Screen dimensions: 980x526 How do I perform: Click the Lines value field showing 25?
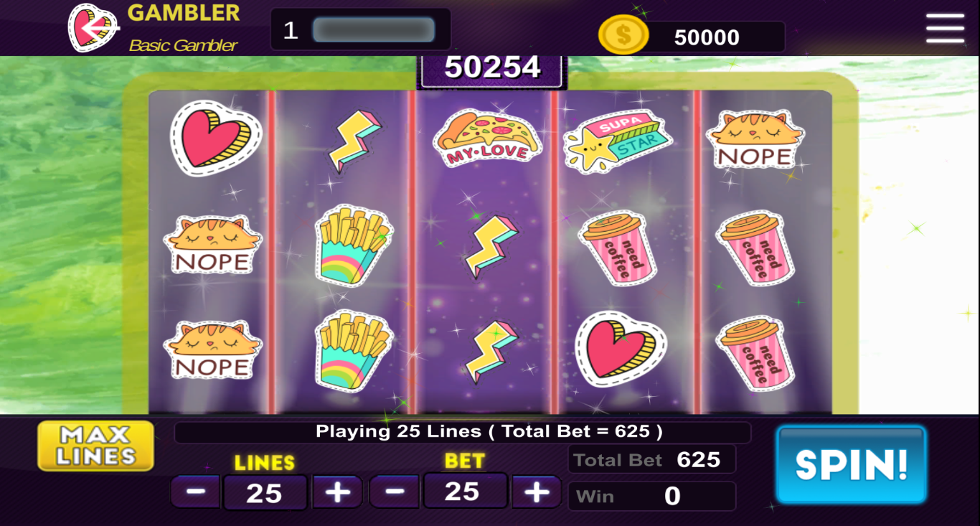coord(265,493)
